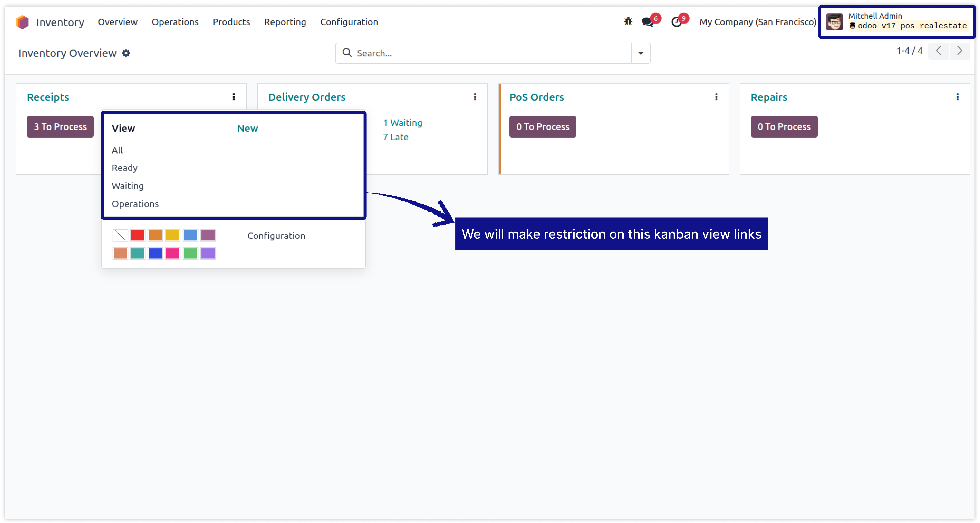Select All in the View dropdown
980x523 pixels.
click(x=117, y=150)
